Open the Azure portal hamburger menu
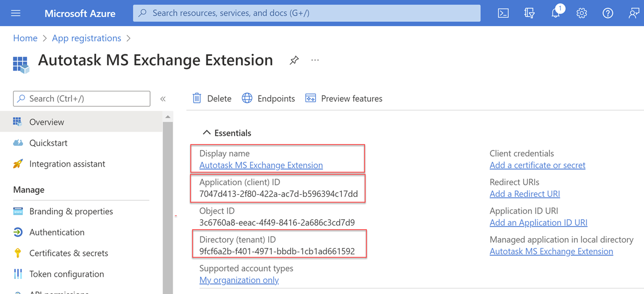The height and width of the screenshot is (294, 644). 16,13
